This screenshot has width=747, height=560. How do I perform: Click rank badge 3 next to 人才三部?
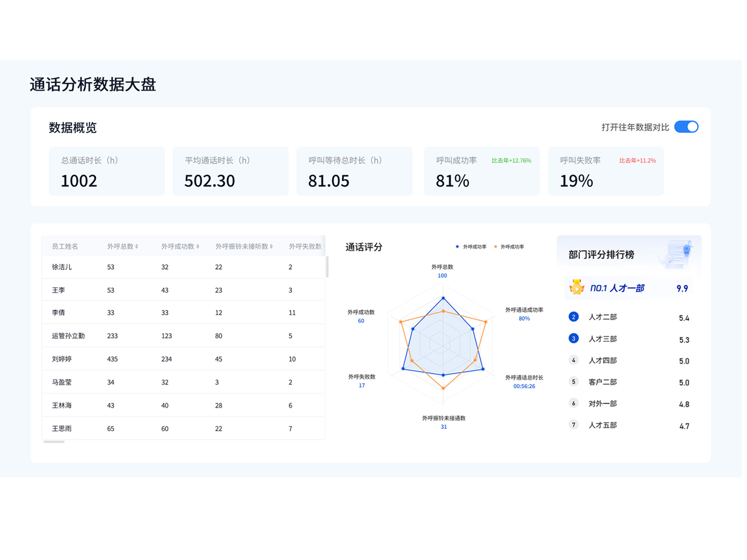[x=574, y=338]
